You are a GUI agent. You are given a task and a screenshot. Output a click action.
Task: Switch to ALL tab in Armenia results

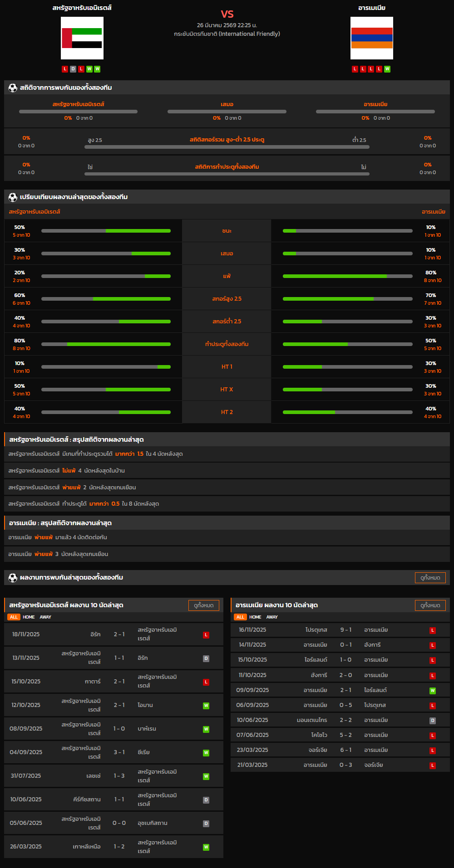pyautogui.click(x=240, y=617)
